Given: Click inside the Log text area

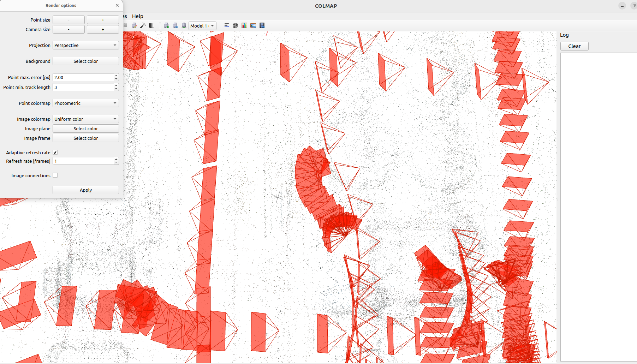Looking at the screenshot, I should [x=599, y=207].
